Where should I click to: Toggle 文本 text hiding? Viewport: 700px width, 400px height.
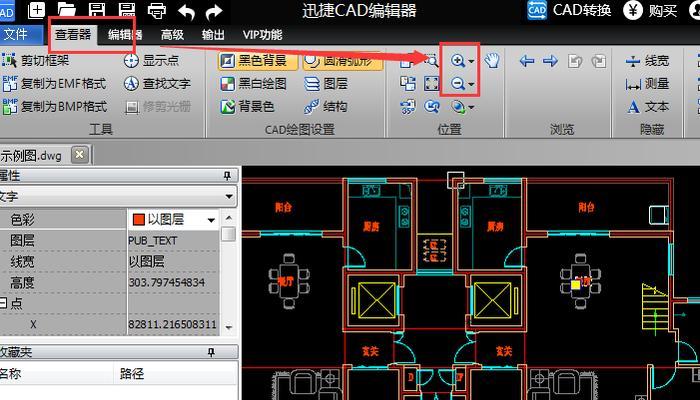pos(647,107)
